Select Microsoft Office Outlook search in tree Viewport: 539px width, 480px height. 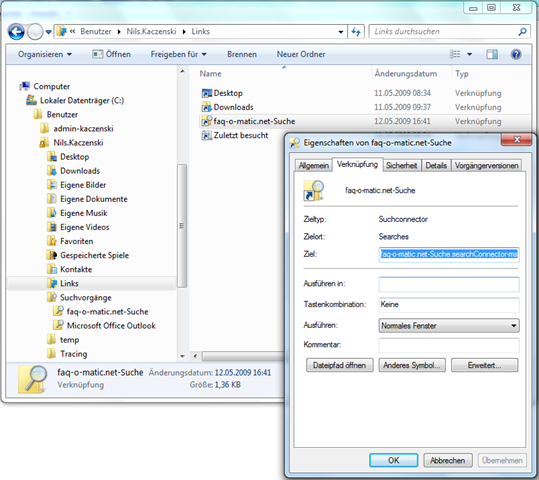(x=105, y=326)
